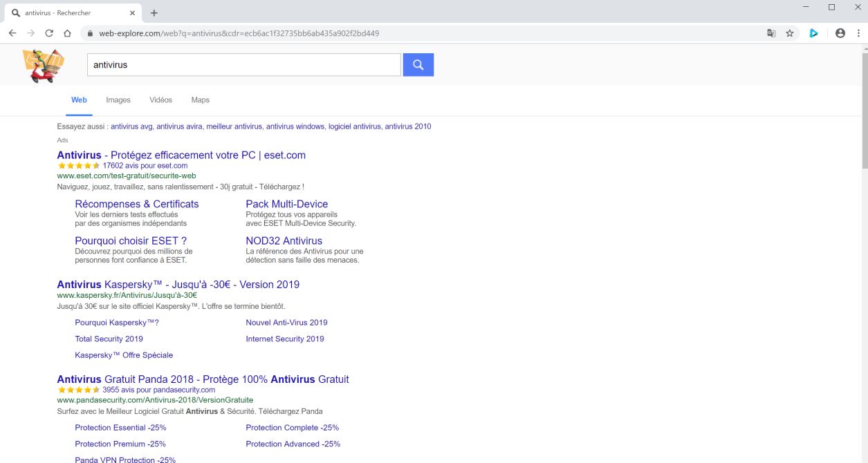Open Total Security 2019 link
The image size is (868, 463).
point(109,339)
